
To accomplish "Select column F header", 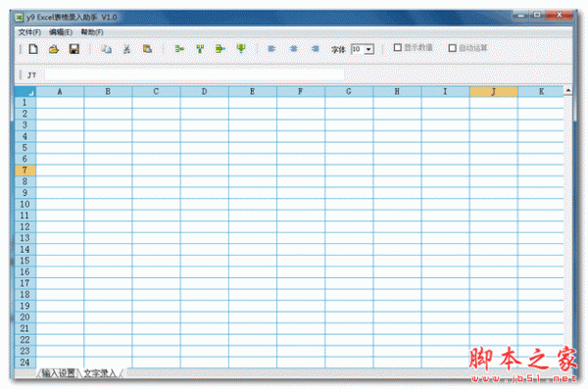I will pyautogui.click(x=301, y=91).
